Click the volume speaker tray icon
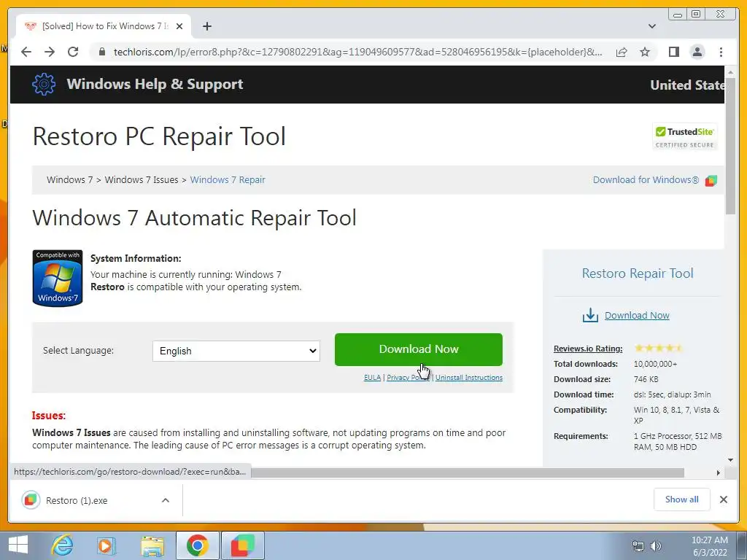This screenshot has height=560, width=747. (656, 546)
